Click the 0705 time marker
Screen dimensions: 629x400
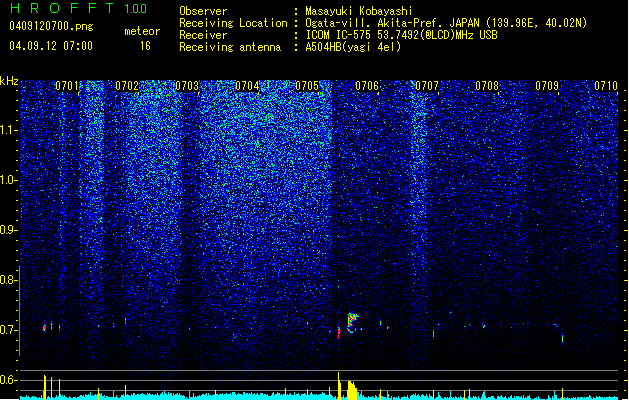coord(307,86)
